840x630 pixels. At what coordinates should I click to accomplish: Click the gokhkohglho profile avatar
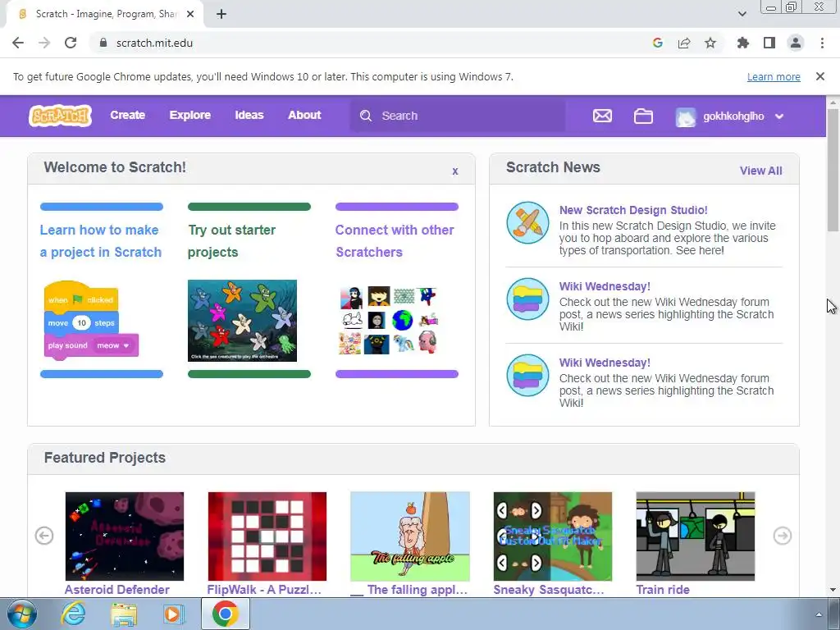[x=685, y=116]
